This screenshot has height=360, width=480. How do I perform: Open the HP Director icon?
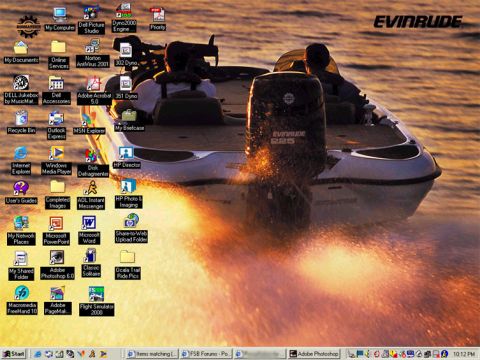coord(126,157)
